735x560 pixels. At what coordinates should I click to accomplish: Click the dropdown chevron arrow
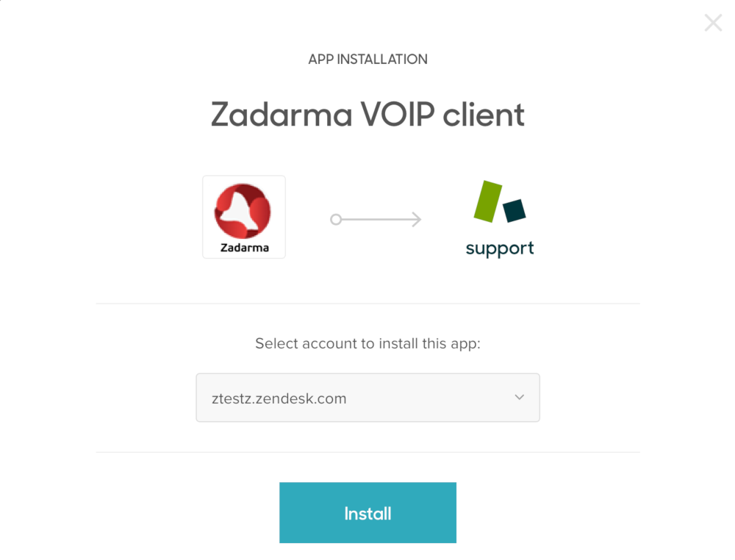point(520,398)
